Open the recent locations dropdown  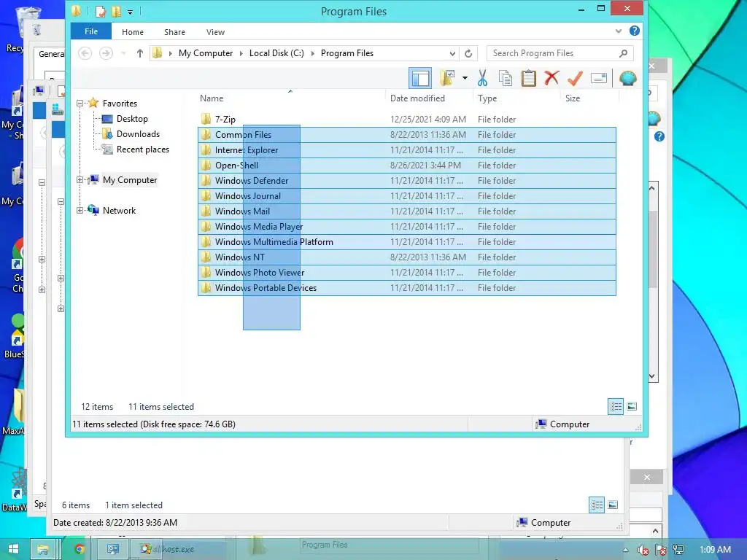[x=123, y=52]
